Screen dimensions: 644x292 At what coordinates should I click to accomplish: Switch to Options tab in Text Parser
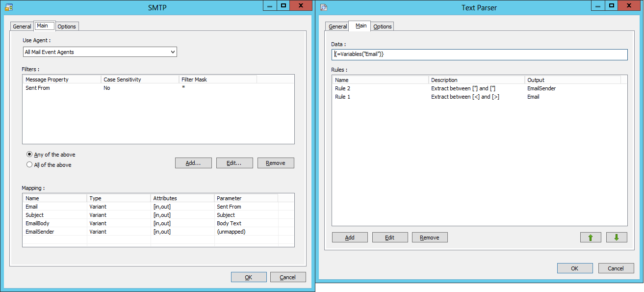(383, 27)
